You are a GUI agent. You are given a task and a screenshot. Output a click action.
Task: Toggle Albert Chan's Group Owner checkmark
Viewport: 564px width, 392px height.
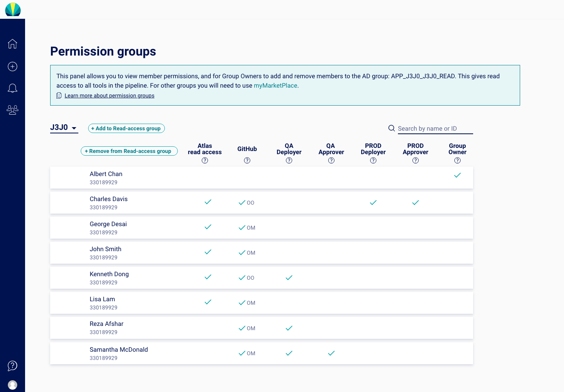tap(457, 175)
